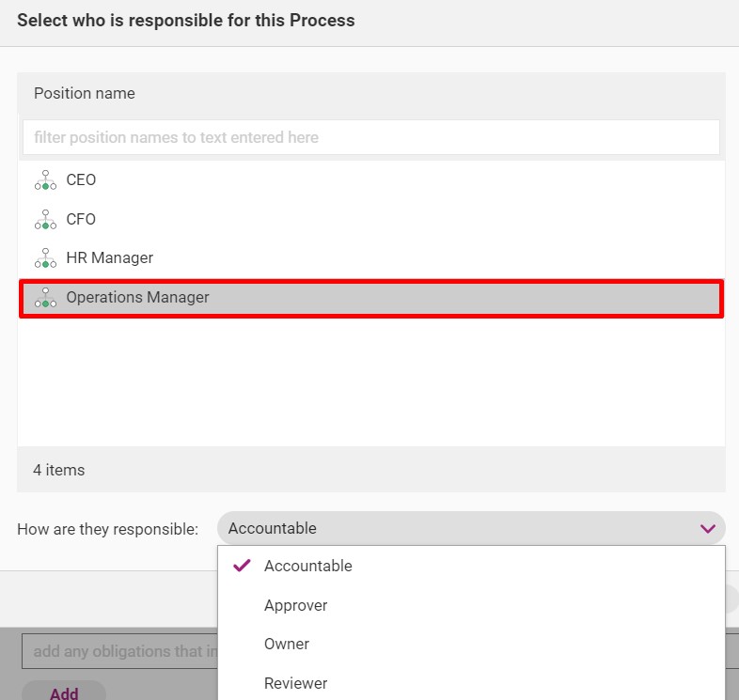Open the Accountable responsibility combo box
The image size is (739, 700).
click(471, 528)
